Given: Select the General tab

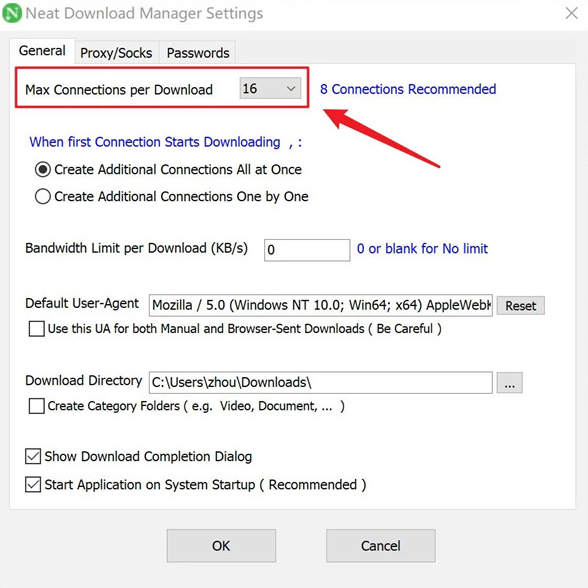Looking at the screenshot, I should coord(42,51).
